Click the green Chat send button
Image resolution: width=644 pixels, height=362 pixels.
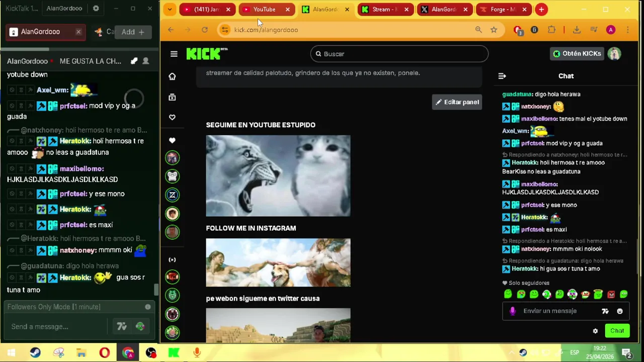pos(617,331)
